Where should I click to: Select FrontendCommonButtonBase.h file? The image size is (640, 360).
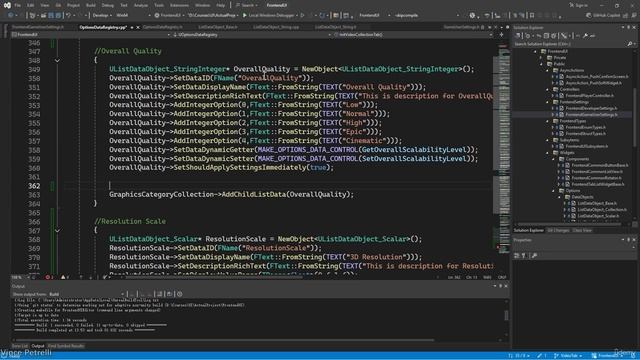click(x=600, y=165)
